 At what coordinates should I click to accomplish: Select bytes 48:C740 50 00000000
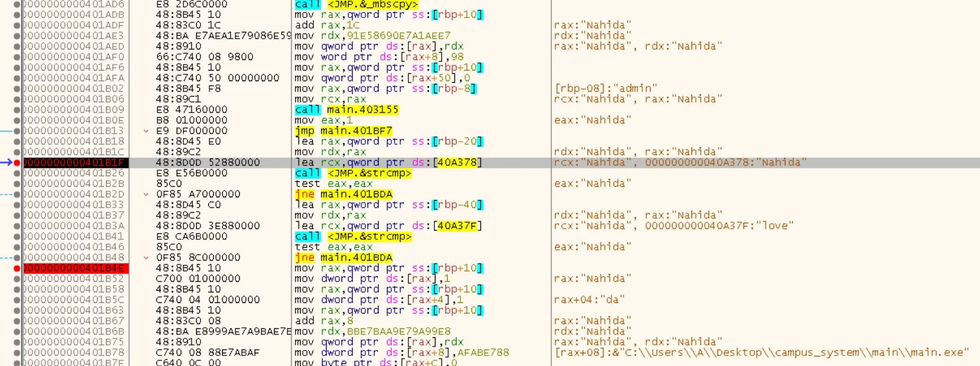point(217,78)
